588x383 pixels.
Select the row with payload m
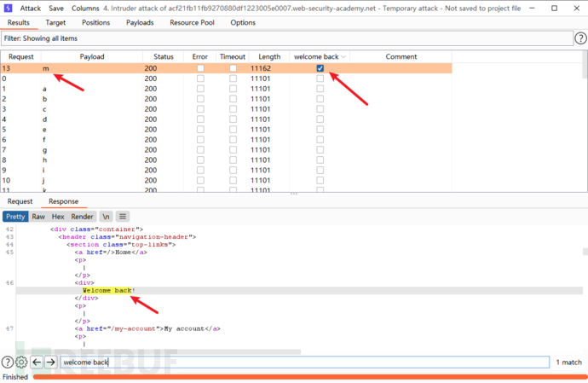227,68
